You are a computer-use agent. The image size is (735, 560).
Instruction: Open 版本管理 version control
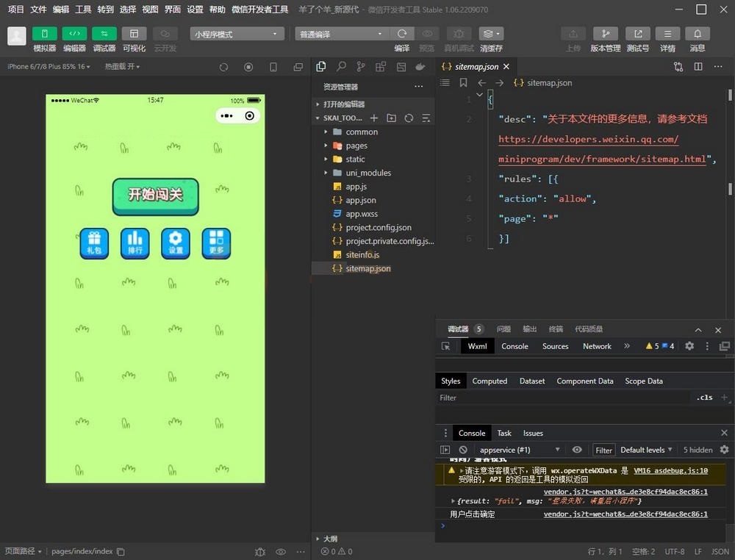point(605,34)
